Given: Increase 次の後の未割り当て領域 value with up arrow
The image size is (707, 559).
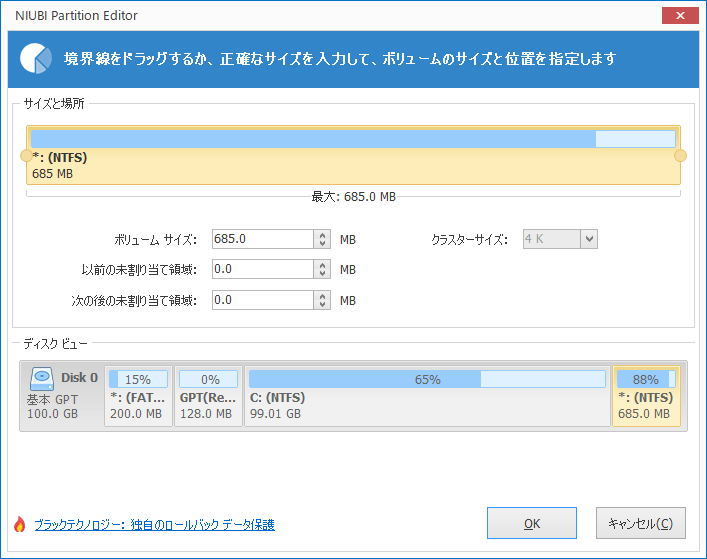Looking at the screenshot, I should 322,296.
